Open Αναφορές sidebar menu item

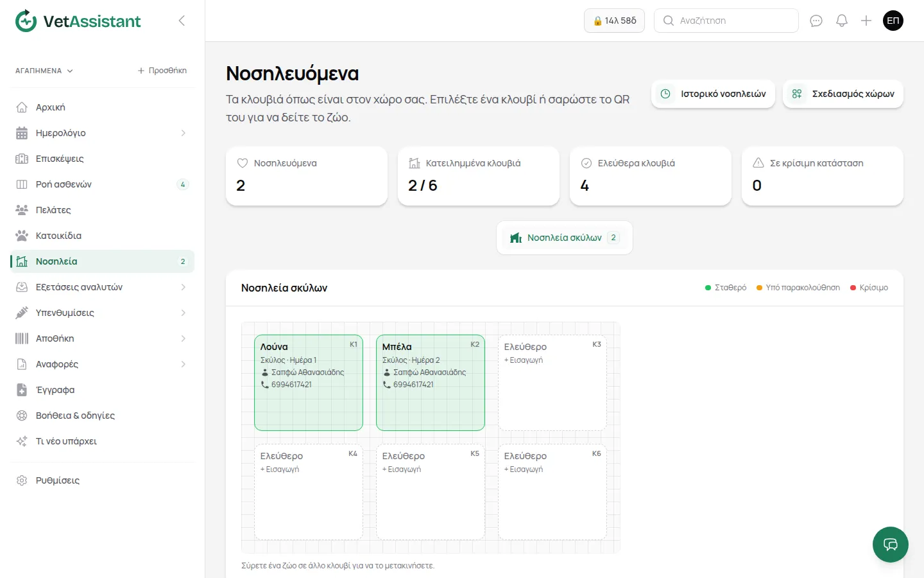coord(103,364)
